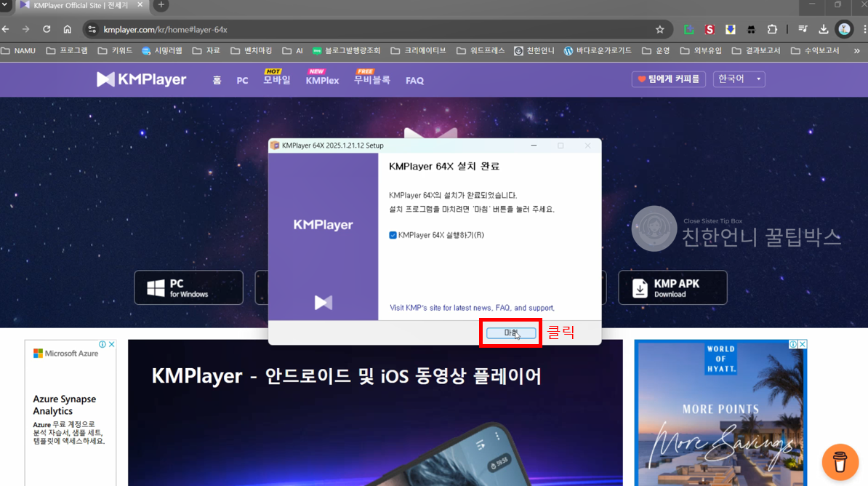Expand hidden bookmarks chevron
Image resolution: width=868 pixels, height=486 pixels.
pyautogui.click(x=857, y=50)
